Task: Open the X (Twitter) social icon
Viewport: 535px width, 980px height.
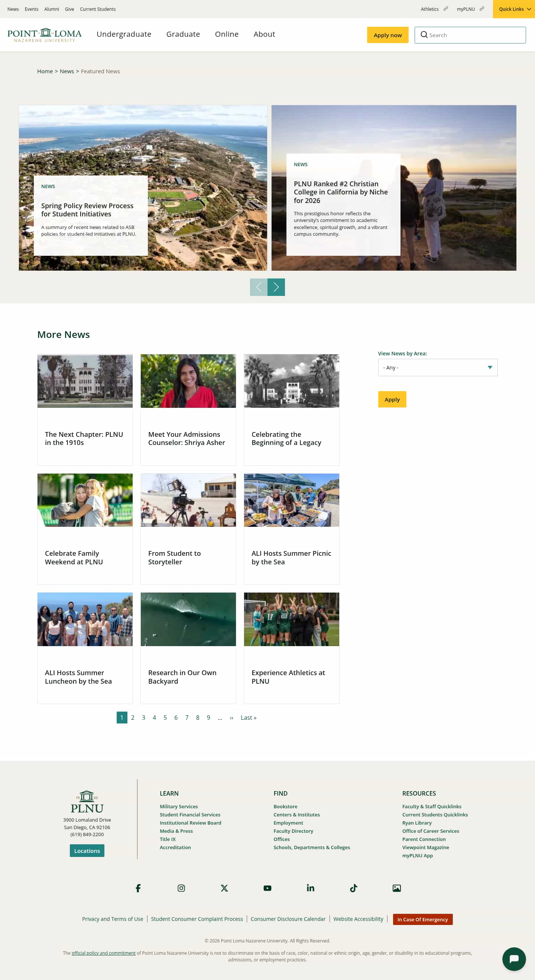Action: 224,888
